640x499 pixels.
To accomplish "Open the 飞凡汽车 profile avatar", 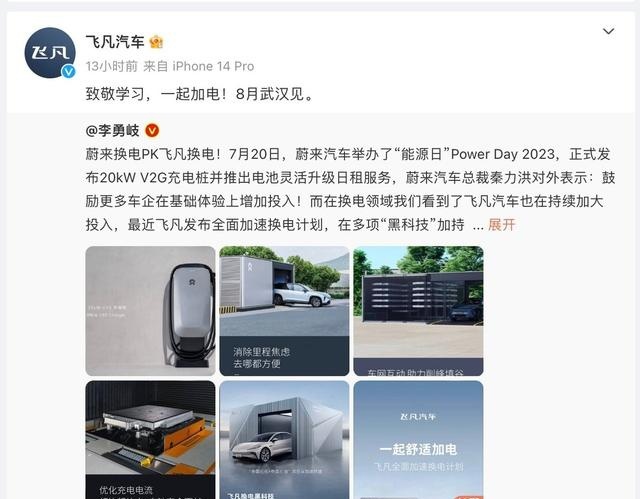I will point(50,52).
